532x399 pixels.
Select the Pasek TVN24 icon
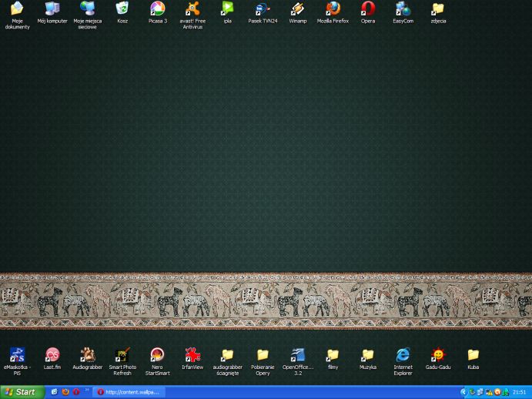(263, 9)
